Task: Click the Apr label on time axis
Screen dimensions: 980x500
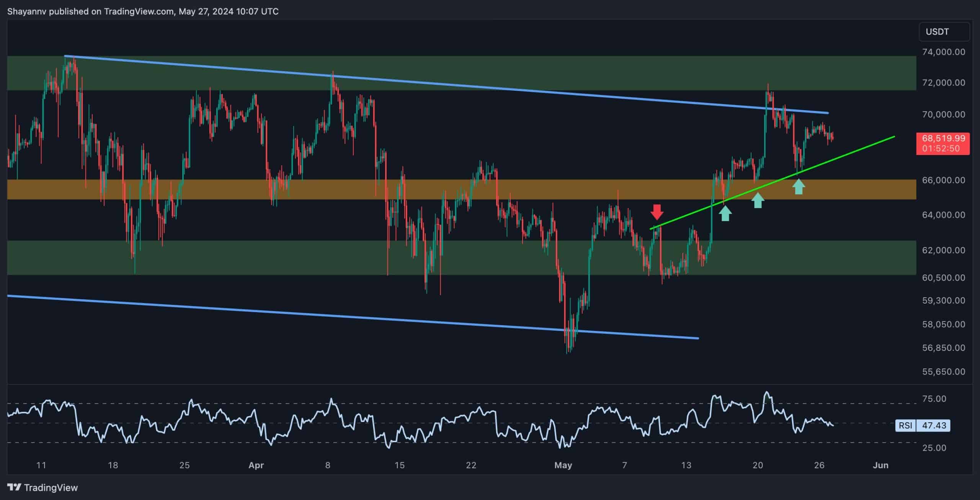Action: tap(256, 465)
